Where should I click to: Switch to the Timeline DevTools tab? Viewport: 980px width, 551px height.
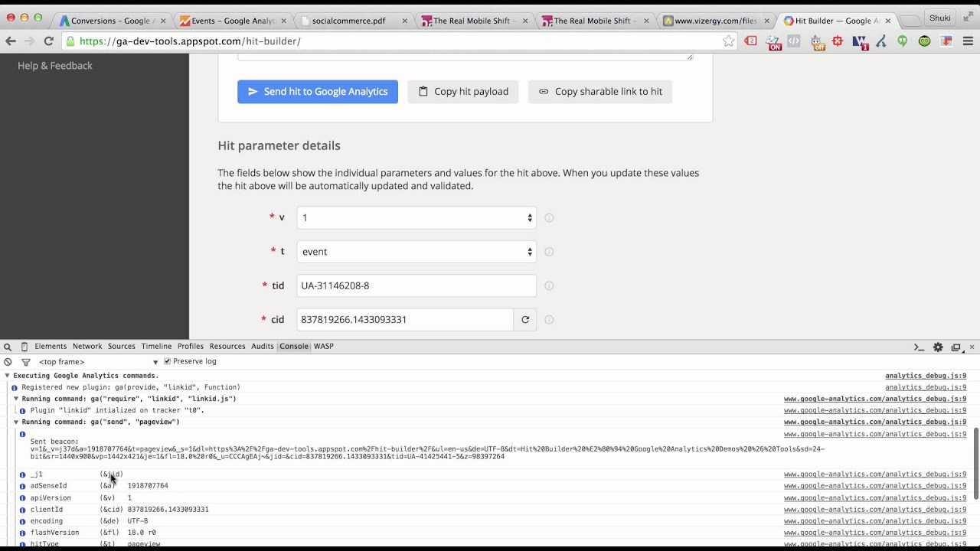click(x=156, y=347)
